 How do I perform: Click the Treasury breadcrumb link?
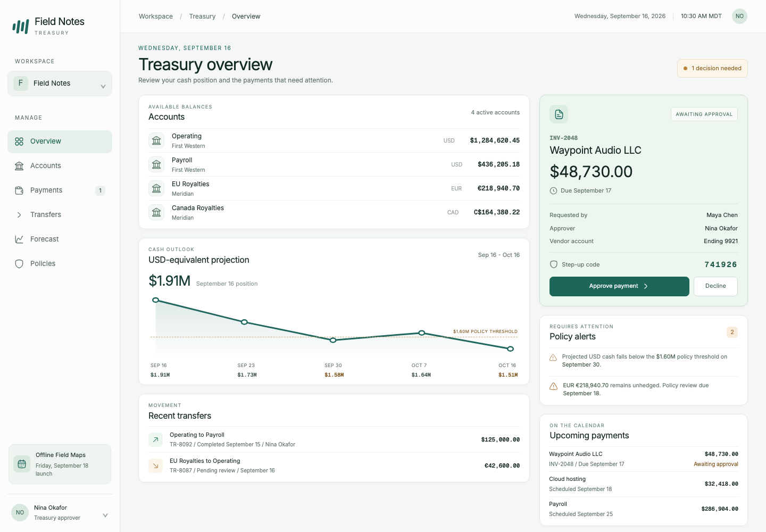(x=202, y=16)
